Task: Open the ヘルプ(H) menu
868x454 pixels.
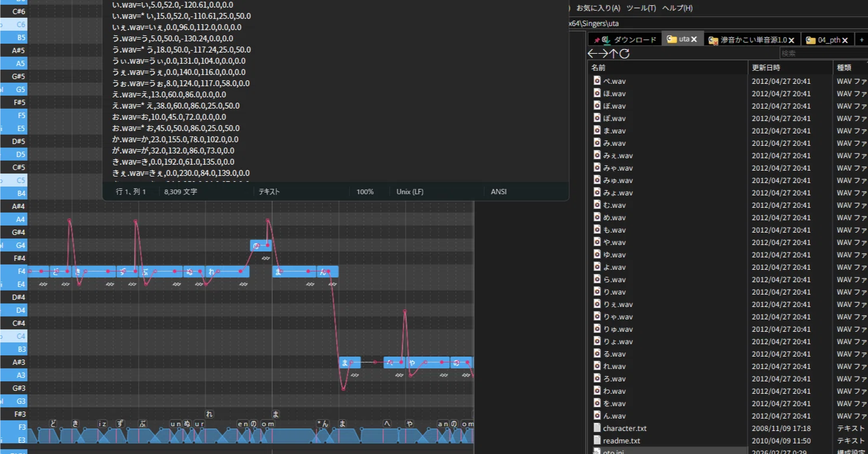Action: pyautogui.click(x=677, y=8)
